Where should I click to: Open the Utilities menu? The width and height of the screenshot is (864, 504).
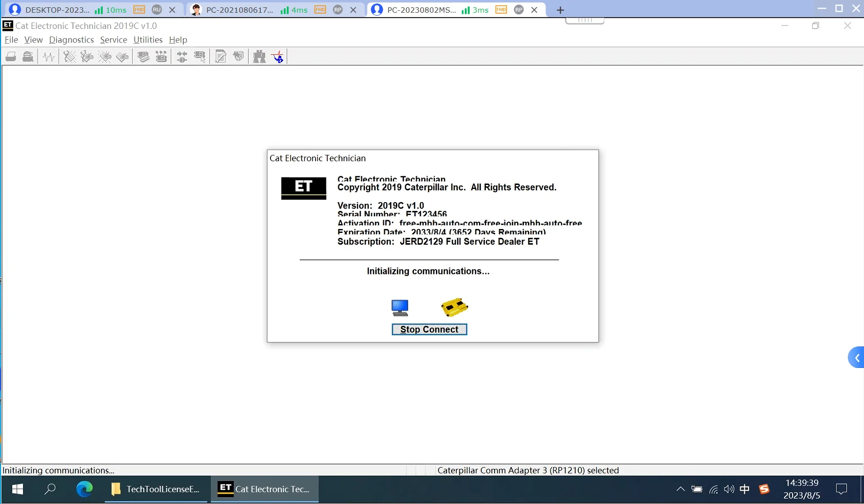click(148, 40)
